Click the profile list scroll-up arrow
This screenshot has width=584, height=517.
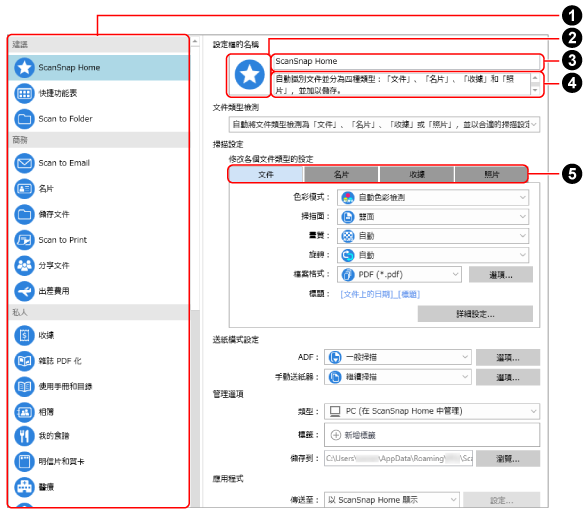tap(195, 41)
